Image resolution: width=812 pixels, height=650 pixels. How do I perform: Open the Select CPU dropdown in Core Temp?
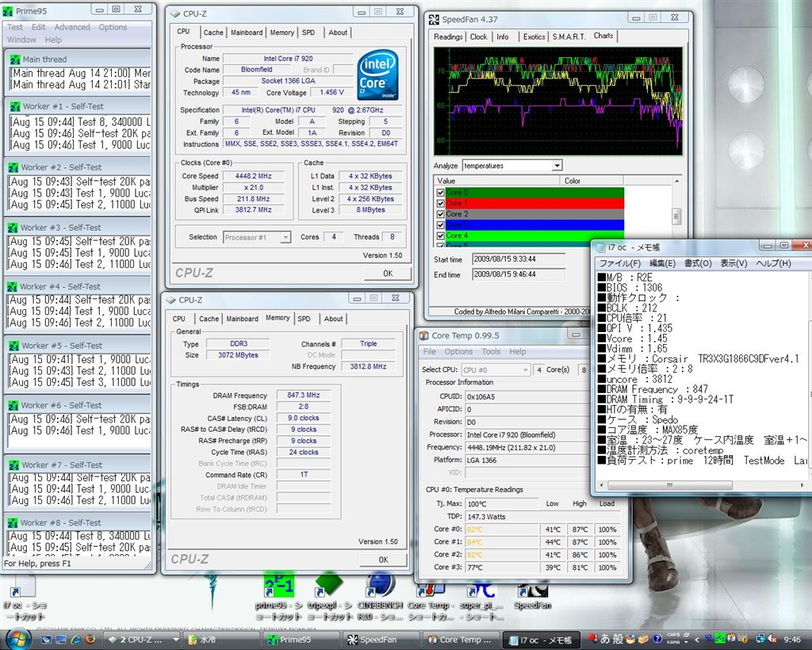(x=523, y=370)
